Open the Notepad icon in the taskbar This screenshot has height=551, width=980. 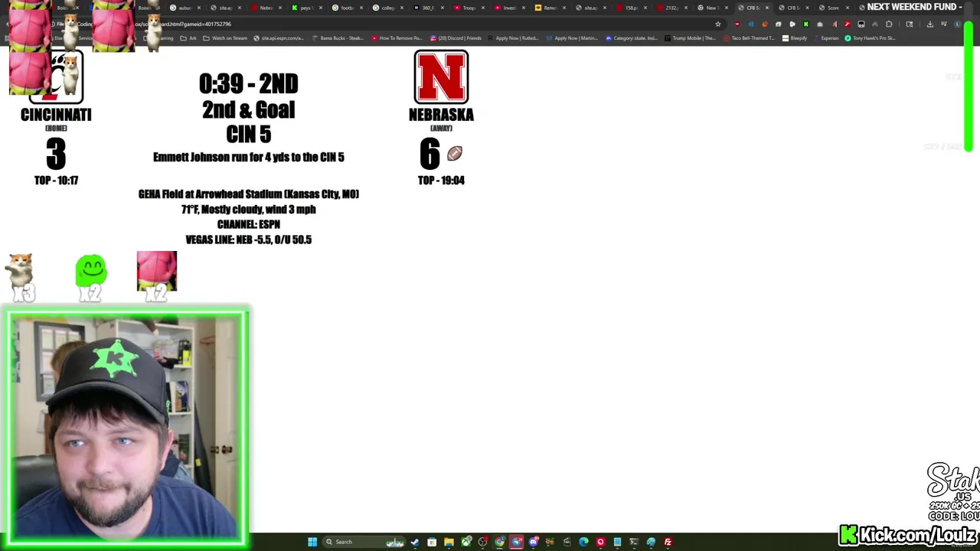point(617,542)
